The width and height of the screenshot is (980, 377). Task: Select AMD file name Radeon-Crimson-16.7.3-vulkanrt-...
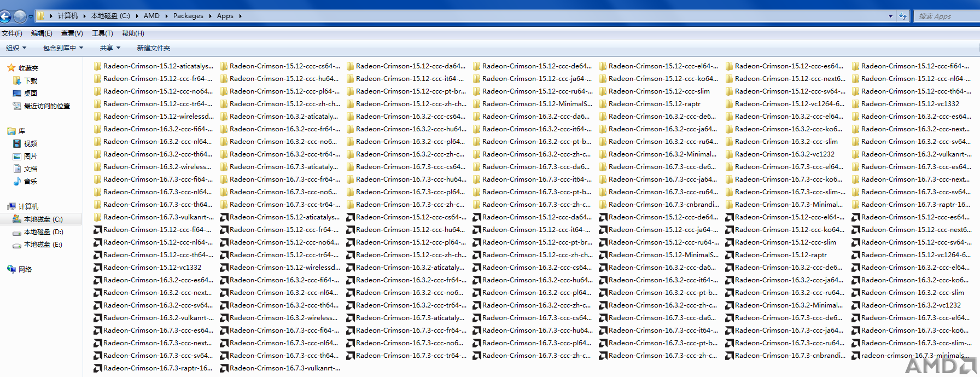coord(284,368)
